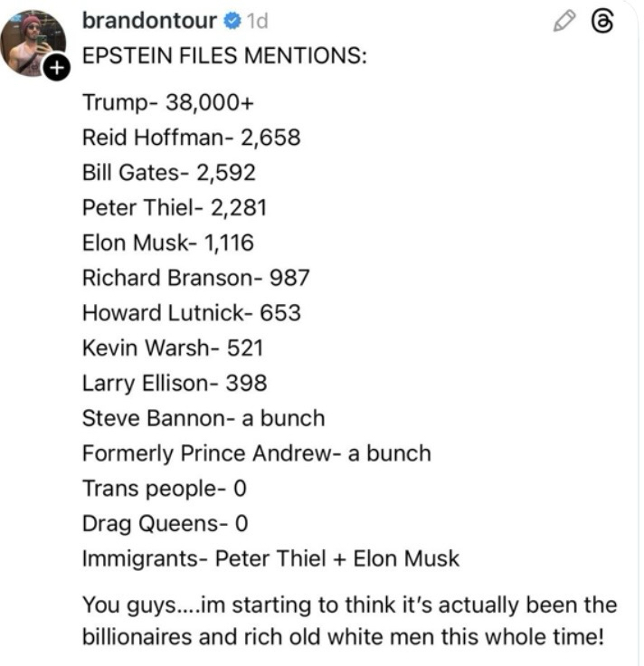The image size is (644, 666).
Task: Select the Kevin Warsh- 521 line
Action: [172, 348]
